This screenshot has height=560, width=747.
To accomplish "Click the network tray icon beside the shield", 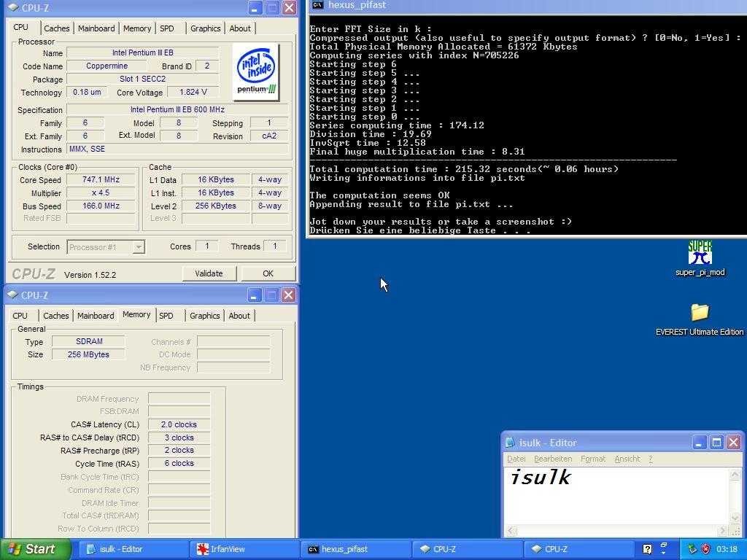I will point(692,549).
